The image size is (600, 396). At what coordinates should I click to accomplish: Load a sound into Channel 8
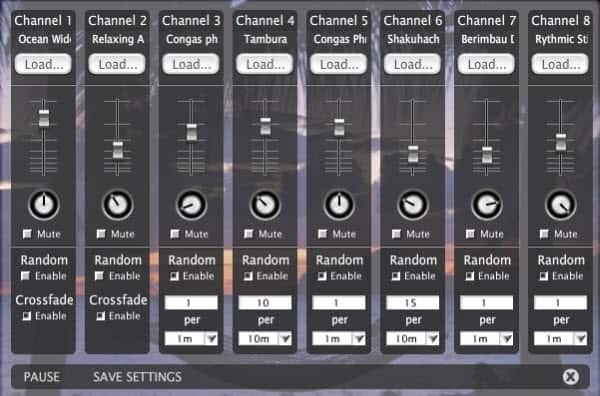coord(560,64)
